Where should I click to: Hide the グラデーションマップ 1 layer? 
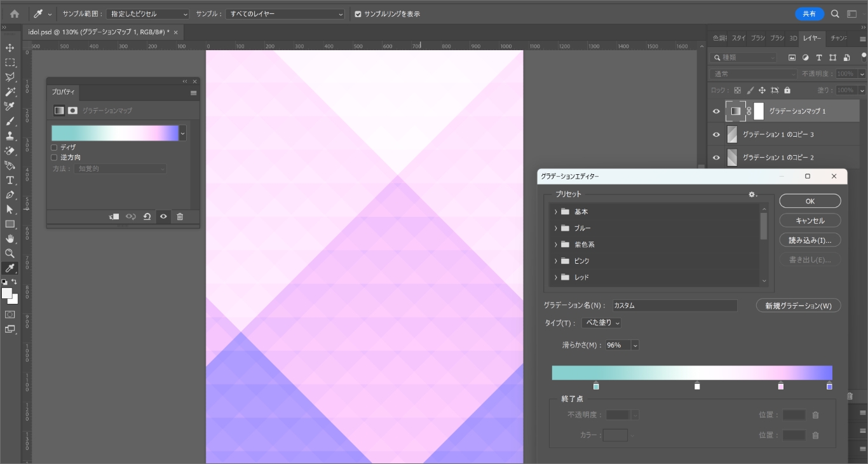[x=716, y=111]
